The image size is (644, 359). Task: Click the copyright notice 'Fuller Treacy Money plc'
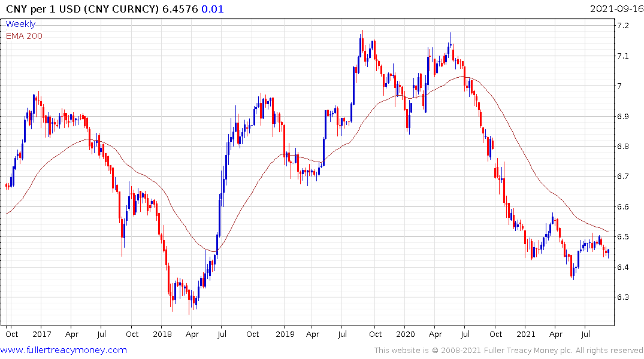(x=527, y=351)
